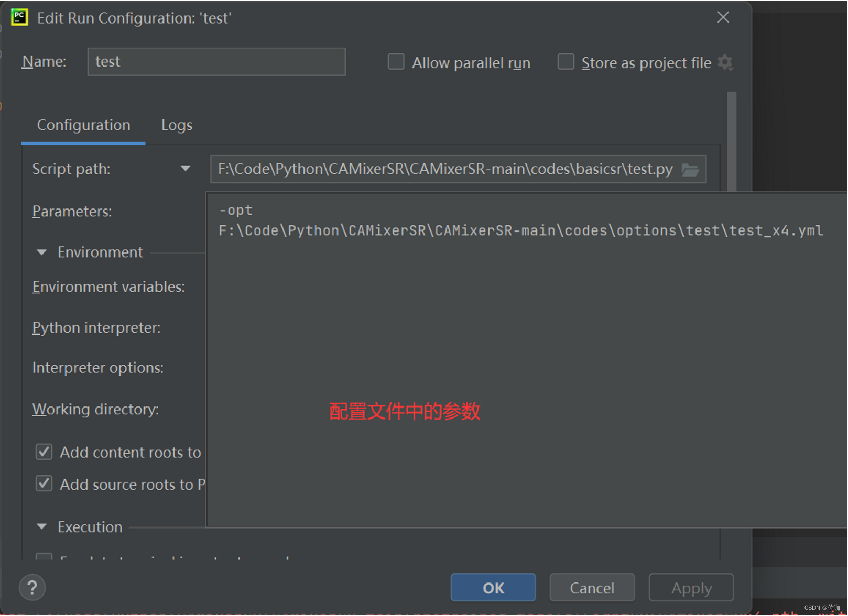Dismiss dialog with Cancel button

pyautogui.click(x=592, y=587)
